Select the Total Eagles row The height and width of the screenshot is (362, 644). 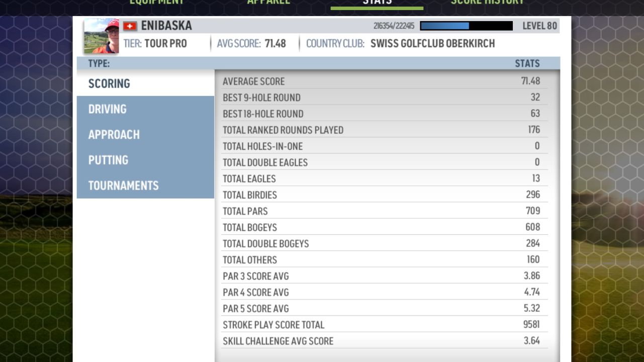[x=385, y=178]
